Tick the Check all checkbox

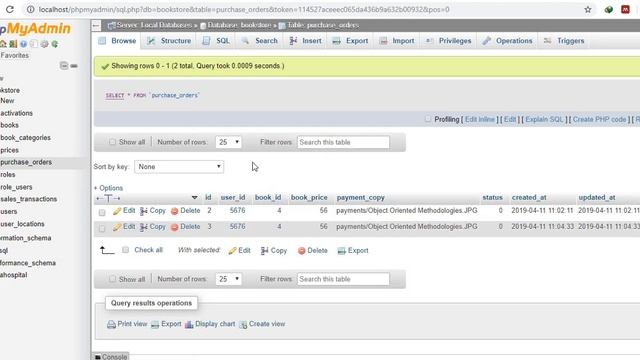126,250
